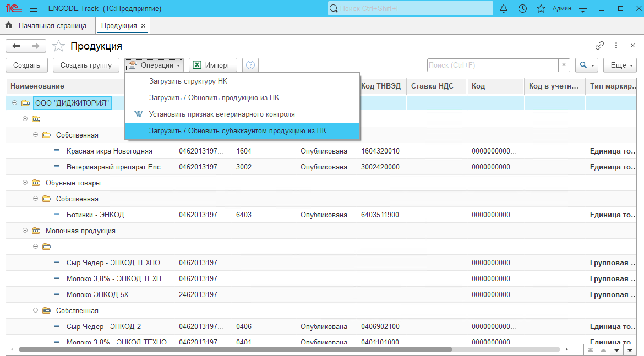This screenshot has height=356, width=644.
Task: Open the hamburger main menu
Action: tap(34, 8)
